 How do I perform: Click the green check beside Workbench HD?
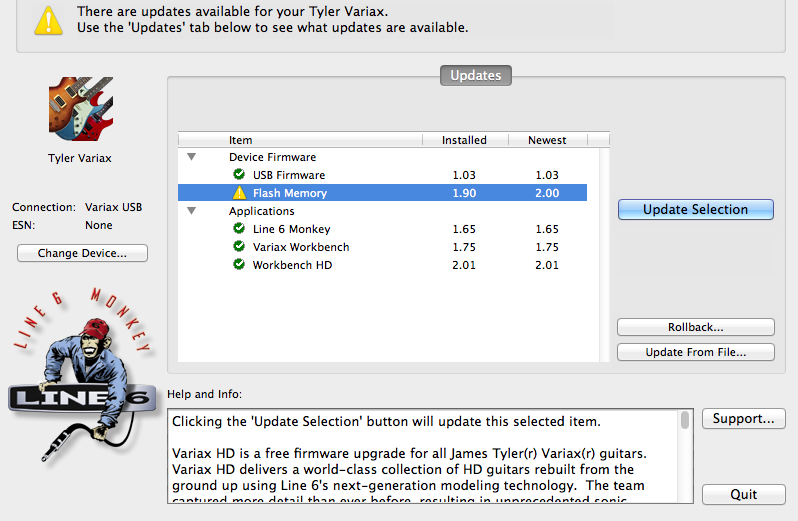click(239, 265)
